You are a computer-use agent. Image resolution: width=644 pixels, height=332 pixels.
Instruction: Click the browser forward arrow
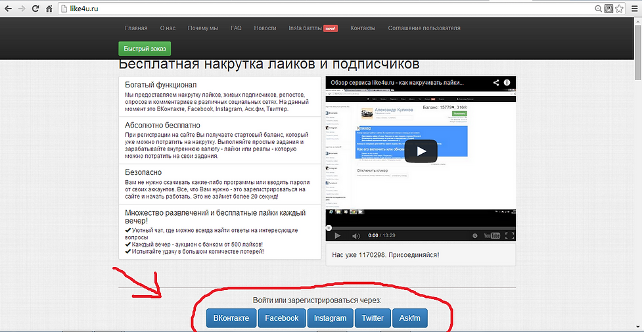click(22, 8)
